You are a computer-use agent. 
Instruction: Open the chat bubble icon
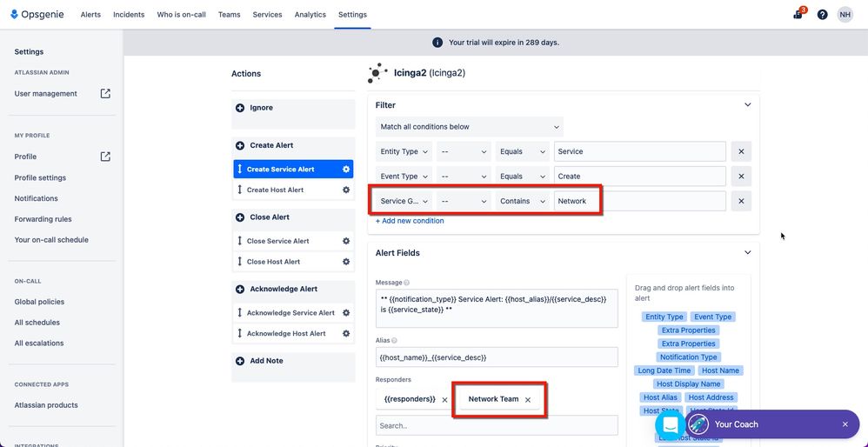670,424
